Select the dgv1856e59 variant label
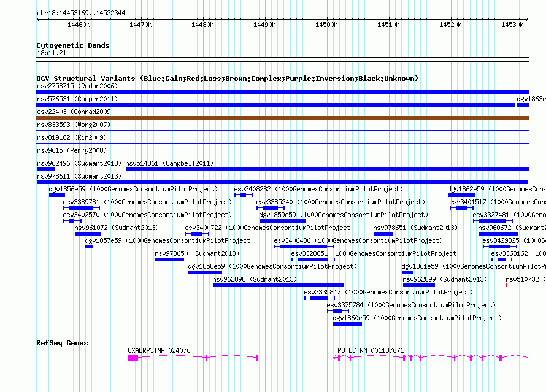 [x=133, y=189]
